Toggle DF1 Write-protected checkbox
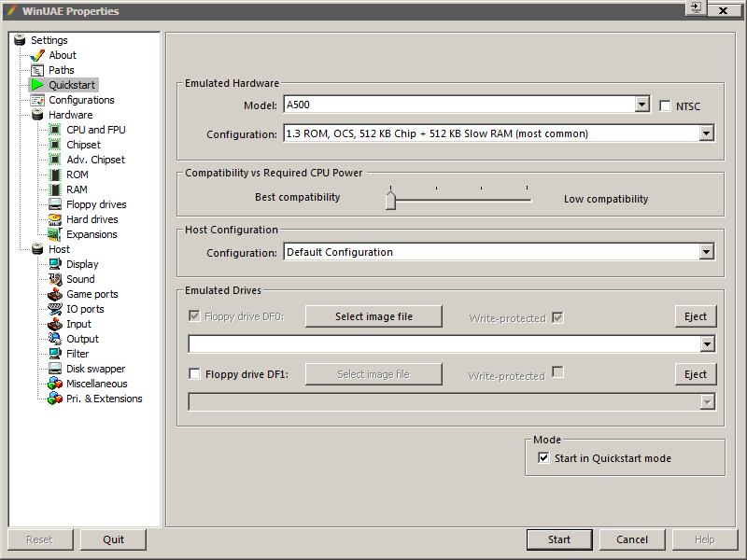The height and width of the screenshot is (560, 747). point(557,371)
